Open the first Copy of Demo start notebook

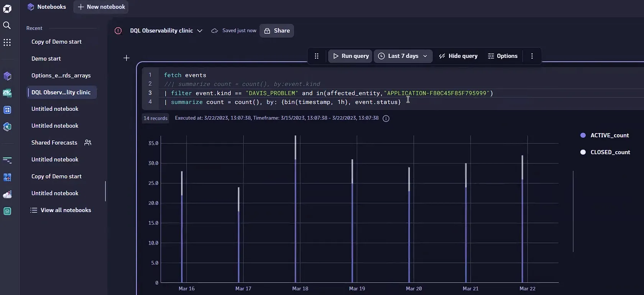(x=56, y=42)
